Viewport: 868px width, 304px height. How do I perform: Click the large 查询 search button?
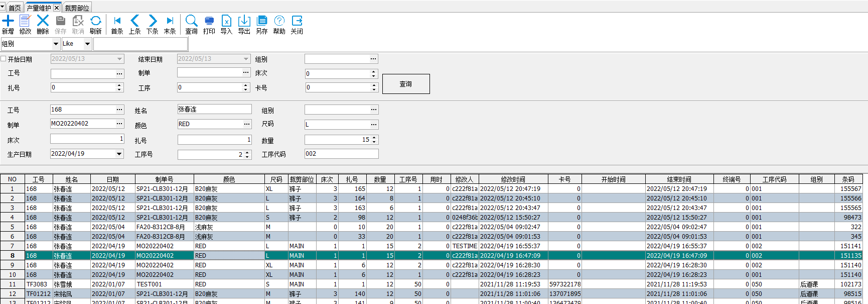[406, 84]
